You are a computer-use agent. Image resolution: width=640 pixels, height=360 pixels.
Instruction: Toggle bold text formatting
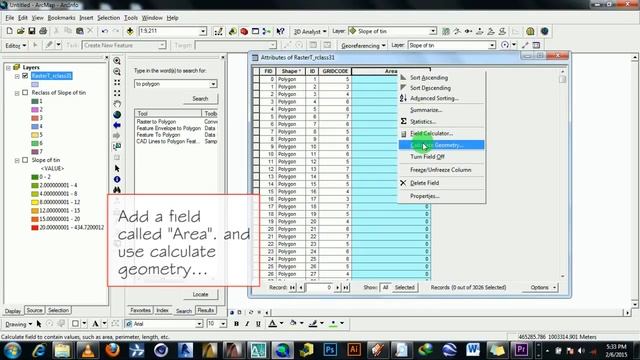pyautogui.click(x=236, y=324)
